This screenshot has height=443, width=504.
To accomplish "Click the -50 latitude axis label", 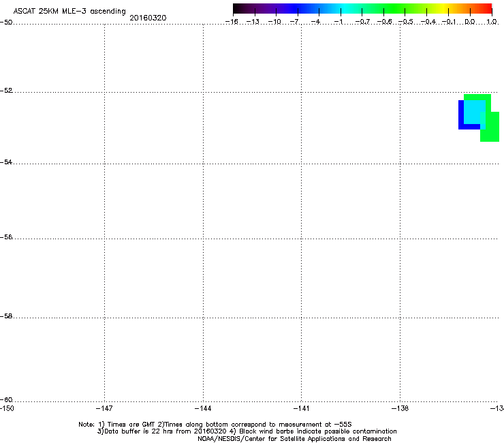I will click(x=6, y=22).
